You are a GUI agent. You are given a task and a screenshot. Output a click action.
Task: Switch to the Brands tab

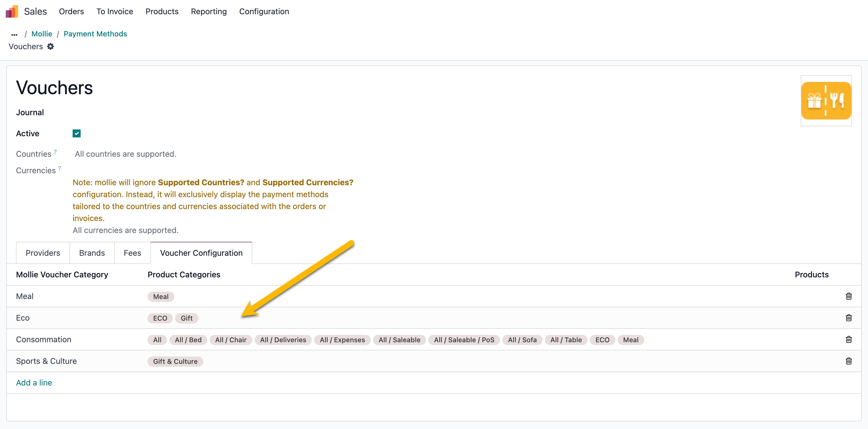pyautogui.click(x=92, y=253)
